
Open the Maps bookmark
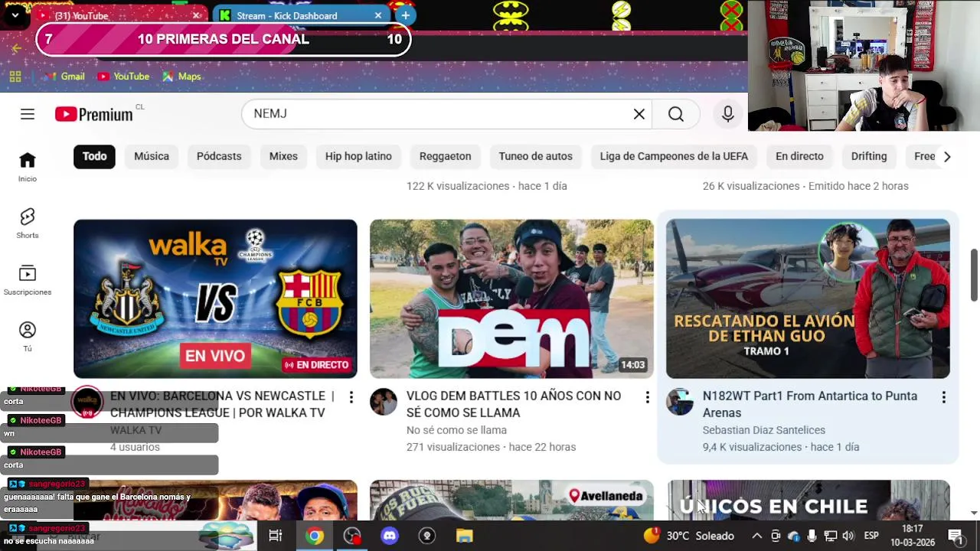tap(181, 77)
